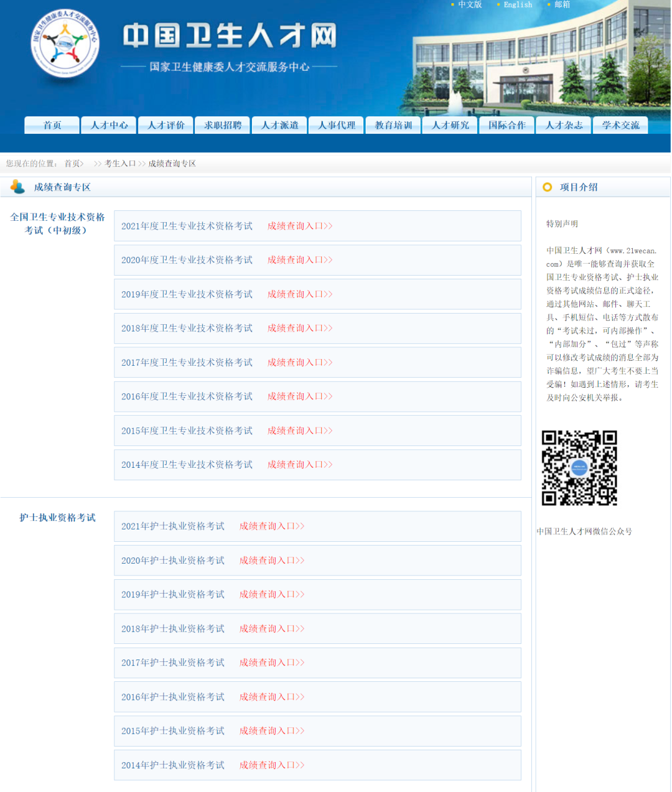Open 2021年度卫生专业技术资格考试 成绩查询入口
Screen dimensions: 672x792
[299, 226]
